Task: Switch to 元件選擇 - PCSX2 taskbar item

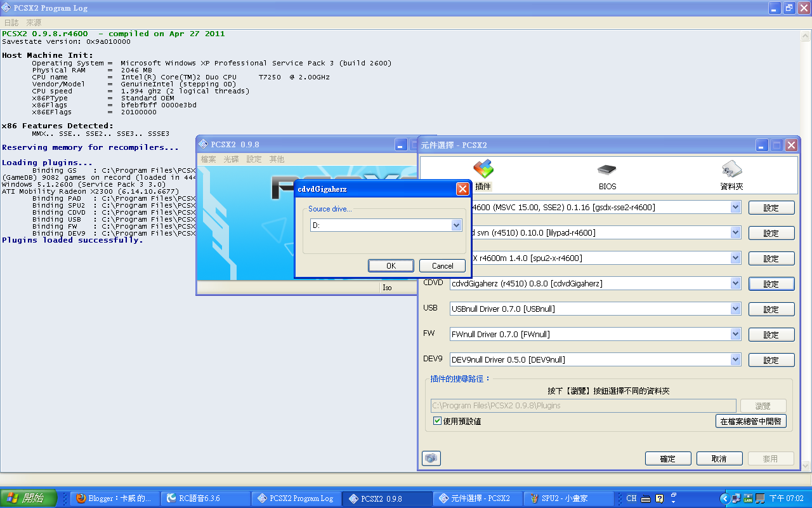Action: (x=479, y=498)
